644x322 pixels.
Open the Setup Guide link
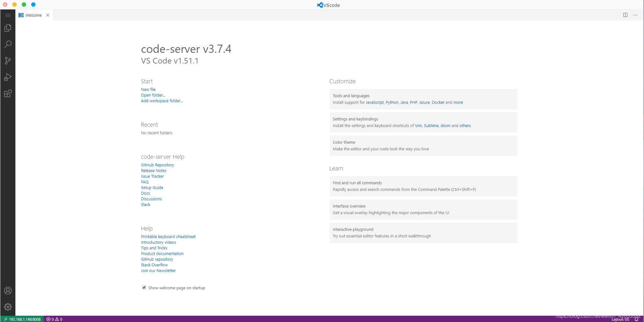click(152, 188)
